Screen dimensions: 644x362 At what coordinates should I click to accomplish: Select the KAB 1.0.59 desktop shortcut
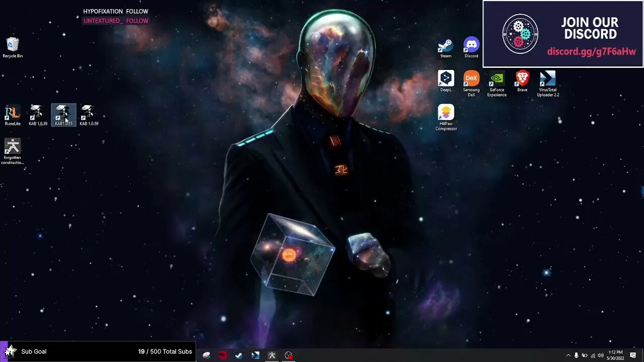(x=89, y=115)
